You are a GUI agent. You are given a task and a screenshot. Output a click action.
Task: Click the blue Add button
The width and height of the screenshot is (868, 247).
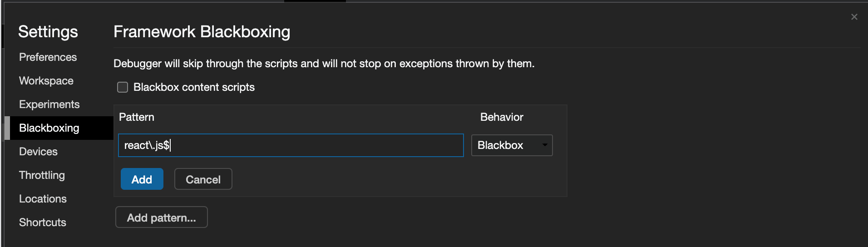pyautogui.click(x=142, y=179)
